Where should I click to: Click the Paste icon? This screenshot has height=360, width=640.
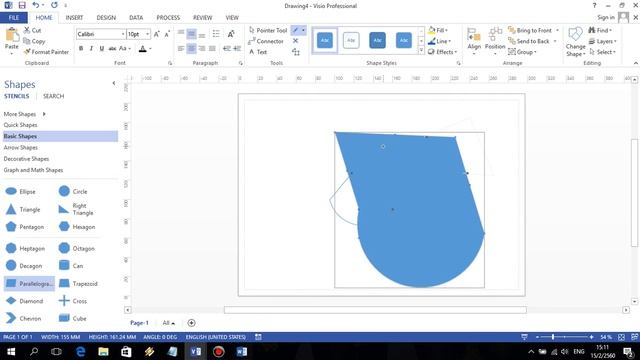[11, 36]
